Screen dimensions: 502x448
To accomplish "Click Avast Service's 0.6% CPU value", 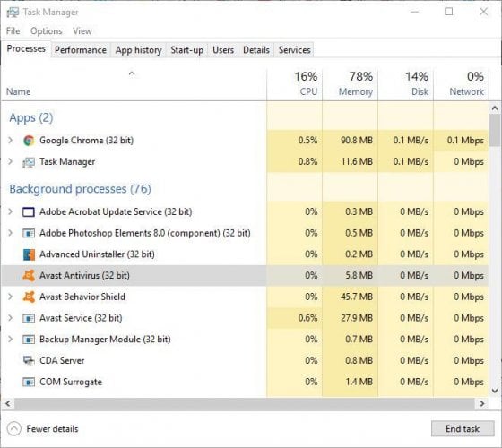I will [x=307, y=318].
